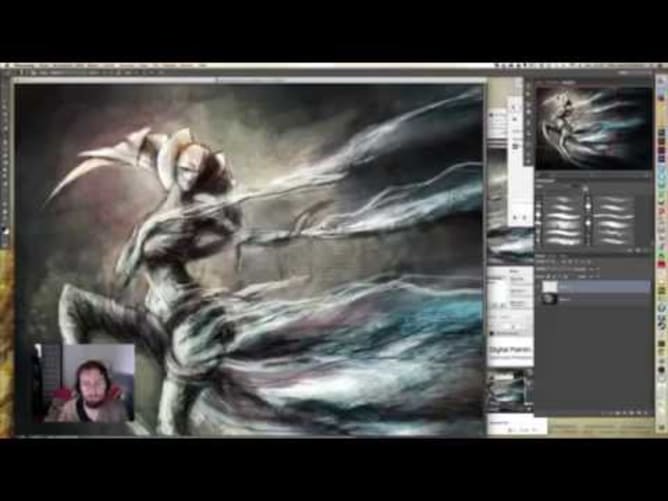Click the red icon in the right dock
The image size is (668, 501).
[x=661, y=264]
